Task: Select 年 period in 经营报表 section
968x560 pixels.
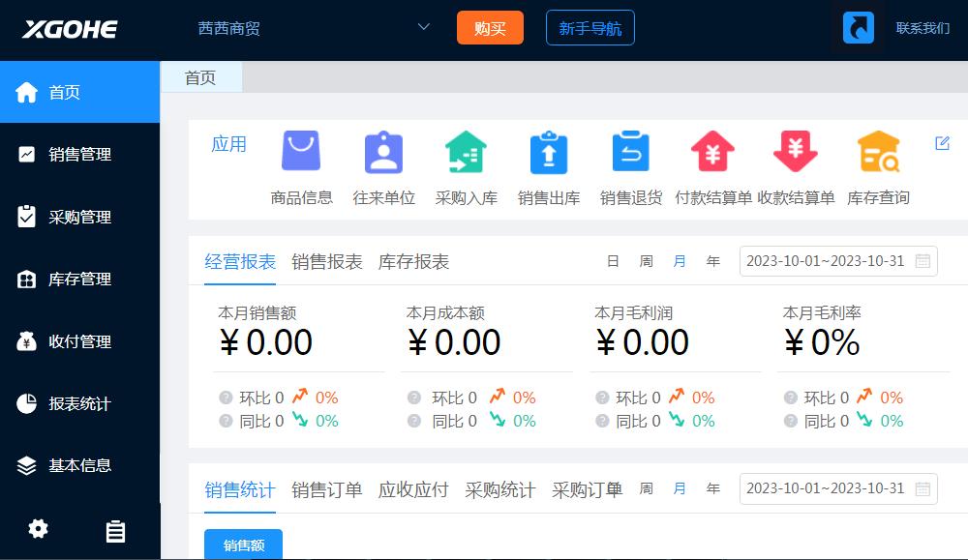Action: point(713,261)
